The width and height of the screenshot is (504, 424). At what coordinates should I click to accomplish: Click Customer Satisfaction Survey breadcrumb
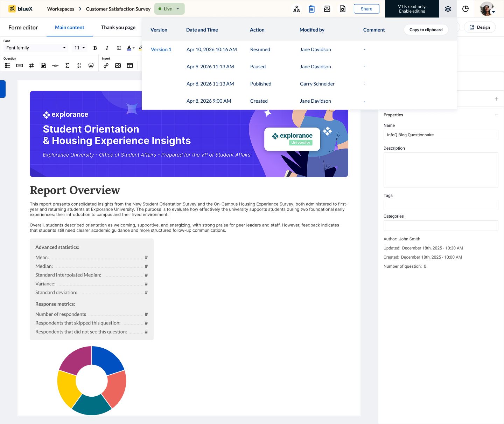pos(118,9)
